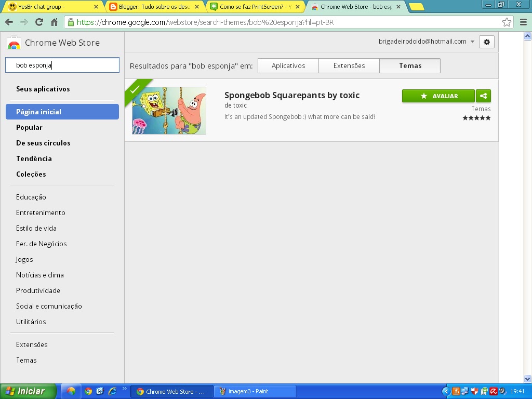Click the green padlock security icon
The image size is (532, 399).
(x=71, y=22)
